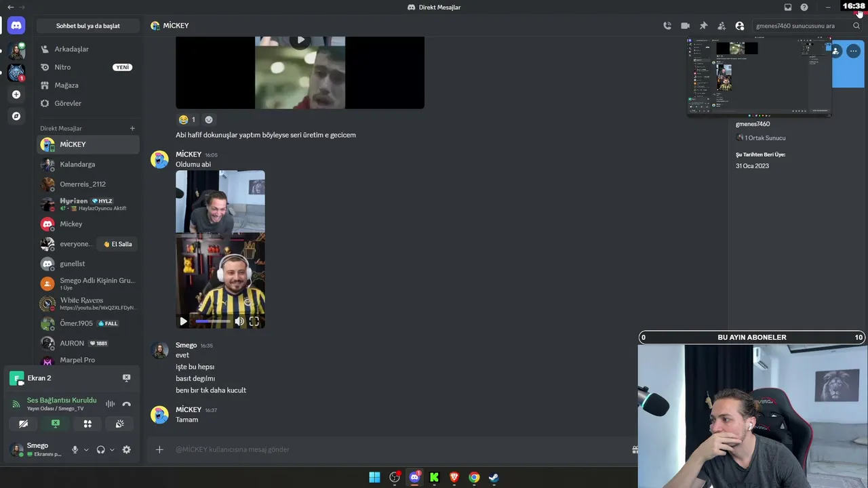868x488 pixels.
Task: Expand audio output options arrow
Action: [112, 449]
